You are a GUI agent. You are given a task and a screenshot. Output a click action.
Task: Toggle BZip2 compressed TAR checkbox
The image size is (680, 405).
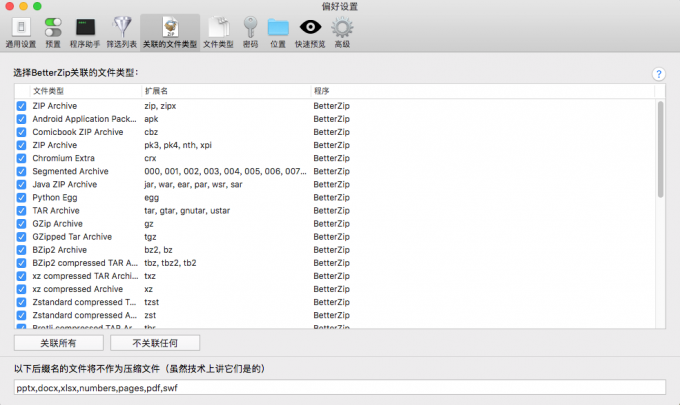click(21, 263)
